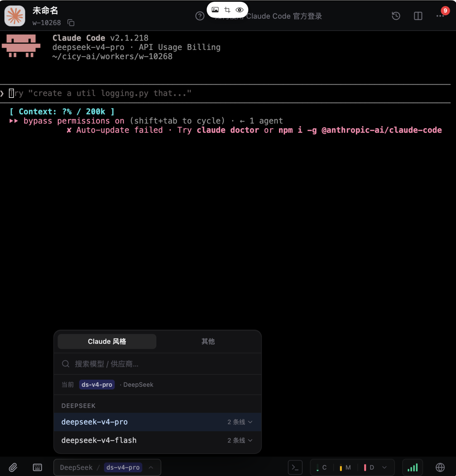The height and width of the screenshot is (476, 456).
Task: Click the DEEPSEEK group header
Action: tap(79, 406)
